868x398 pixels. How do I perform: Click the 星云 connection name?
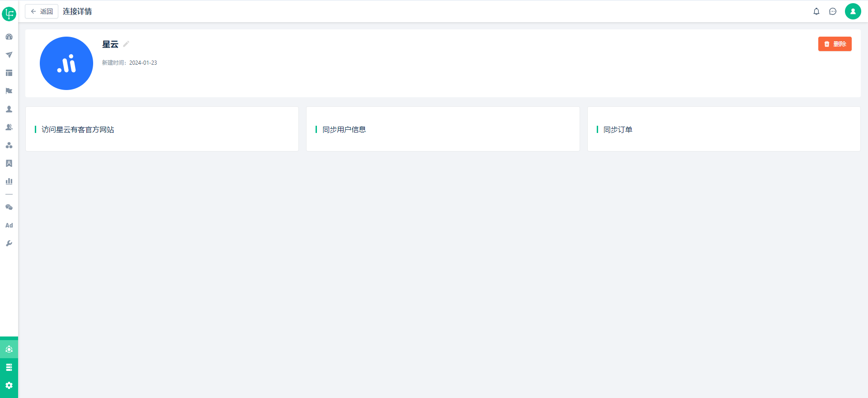click(x=110, y=44)
